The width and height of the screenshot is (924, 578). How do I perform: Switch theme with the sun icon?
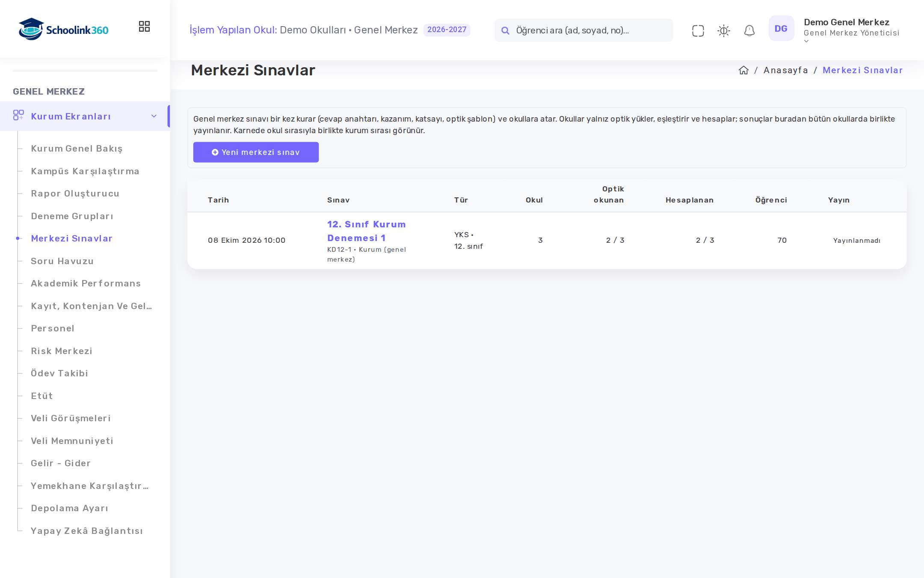723,30
